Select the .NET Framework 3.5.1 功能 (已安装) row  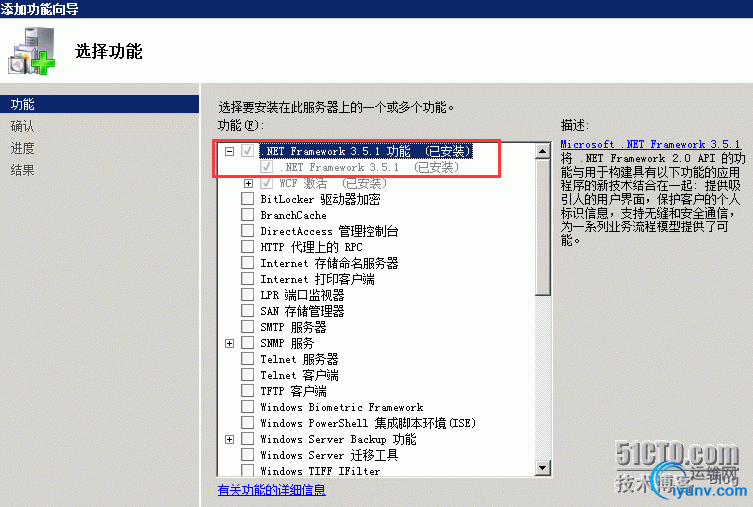(366, 151)
